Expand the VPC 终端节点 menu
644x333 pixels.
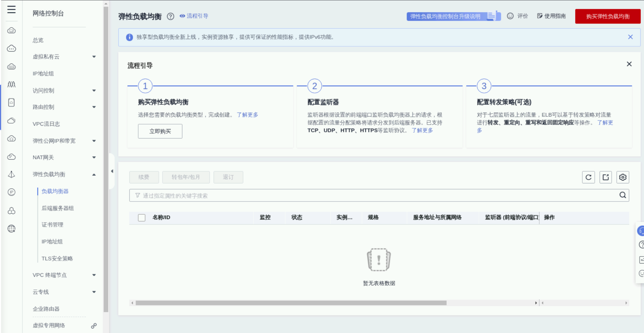coord(94,275)
